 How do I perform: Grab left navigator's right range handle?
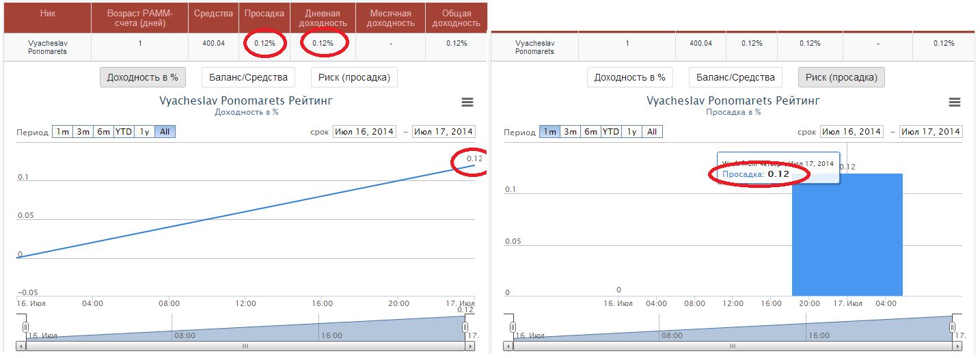click(x=465, y=327)
